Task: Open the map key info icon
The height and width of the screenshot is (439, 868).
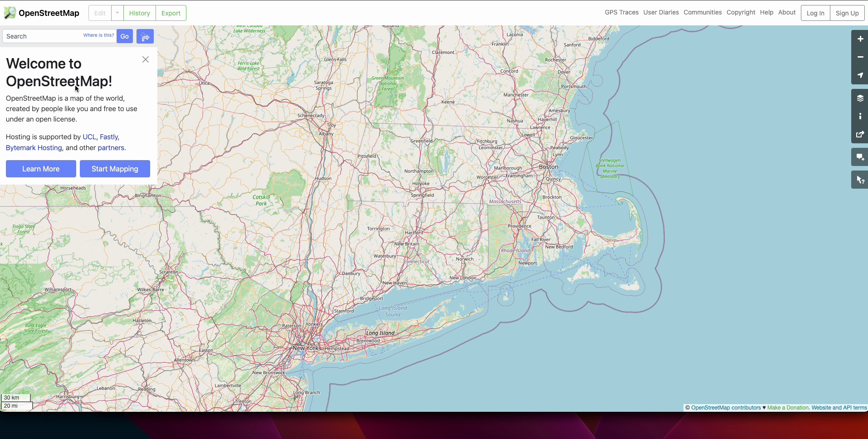Action: pos(860,117)
